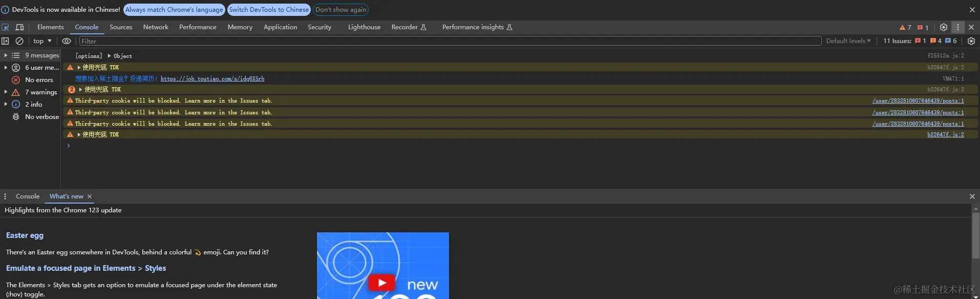Screen dimensions: 980x299
Task: Activate the inspect element picker icon
Action: pyautogui.click(x=5, y=27)
